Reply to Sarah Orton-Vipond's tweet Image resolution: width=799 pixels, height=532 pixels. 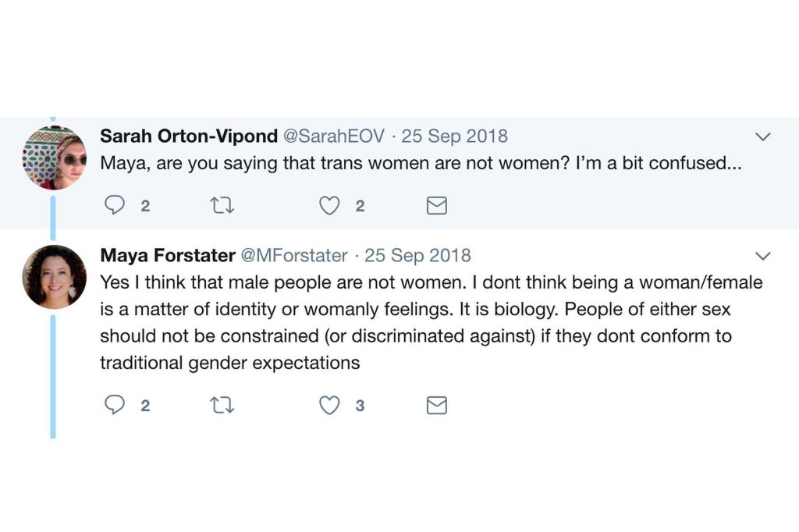[115, 205]
